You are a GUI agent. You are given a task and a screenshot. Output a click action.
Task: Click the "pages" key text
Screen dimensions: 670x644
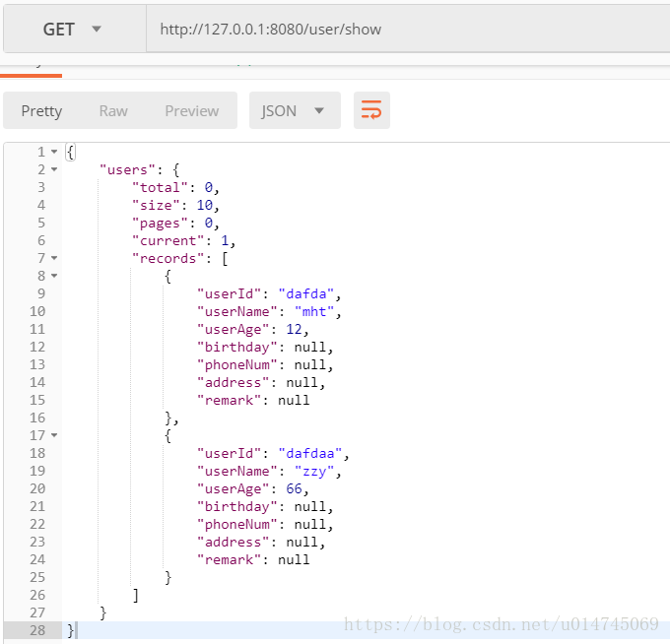click(160, 223)
